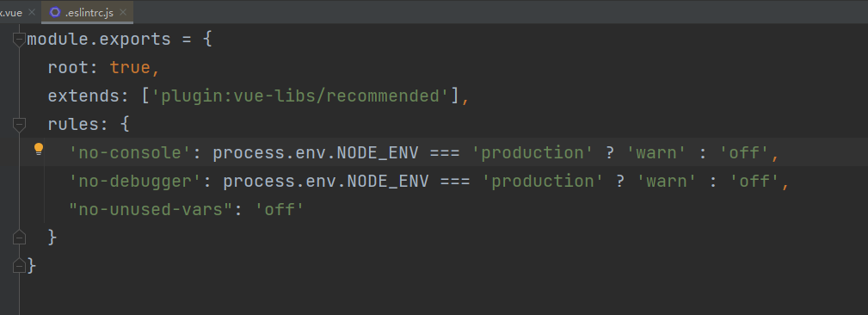Click the fold end marker of module.exports
This screenshot has height=315, width=868.
(20, 266)
